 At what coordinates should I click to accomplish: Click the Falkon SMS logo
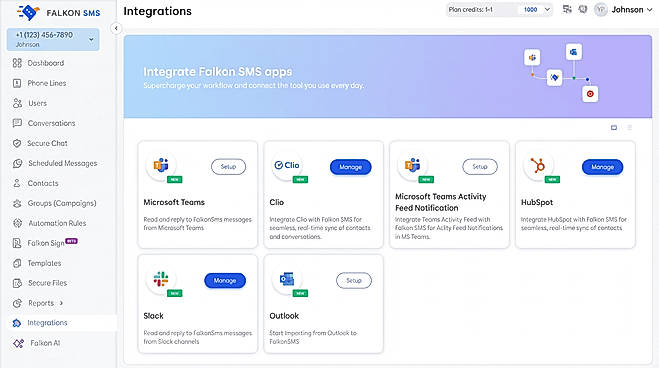59,12
